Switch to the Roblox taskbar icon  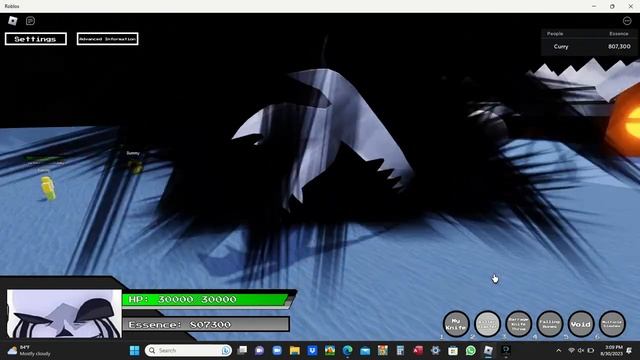coord(488,350)
